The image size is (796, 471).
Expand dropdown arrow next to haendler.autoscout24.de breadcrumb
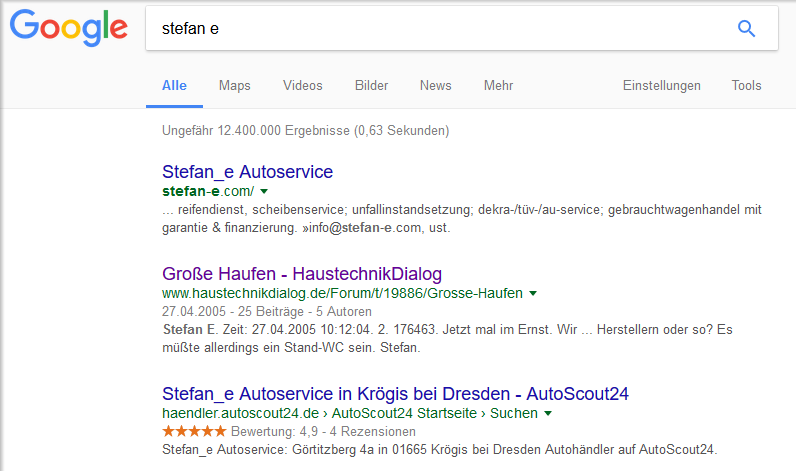pyautogui.click(x=548, y=414)
